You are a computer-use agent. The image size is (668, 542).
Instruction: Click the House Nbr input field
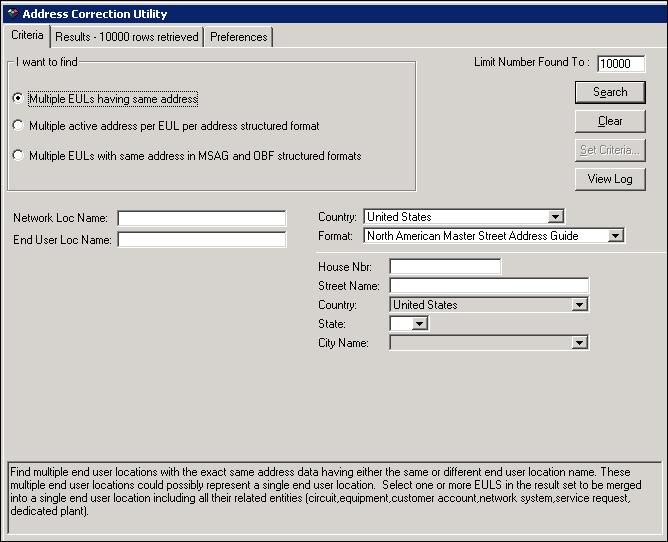pos(445,266)
